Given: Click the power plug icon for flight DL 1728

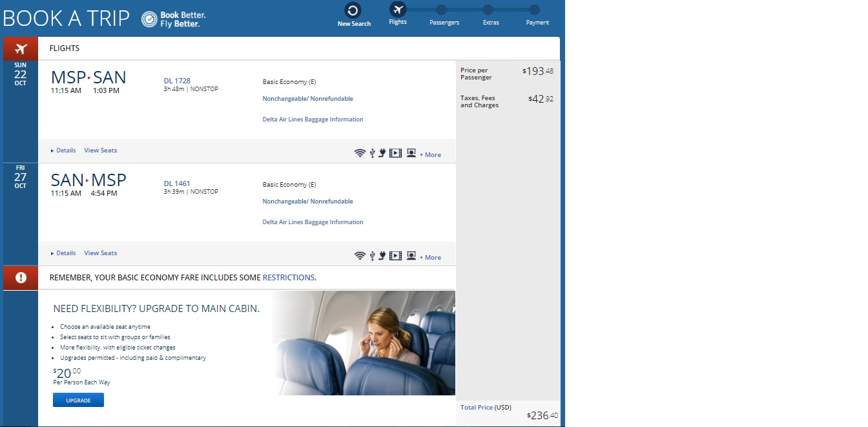Looking at the screenshot, I should (x=382, y=153).
